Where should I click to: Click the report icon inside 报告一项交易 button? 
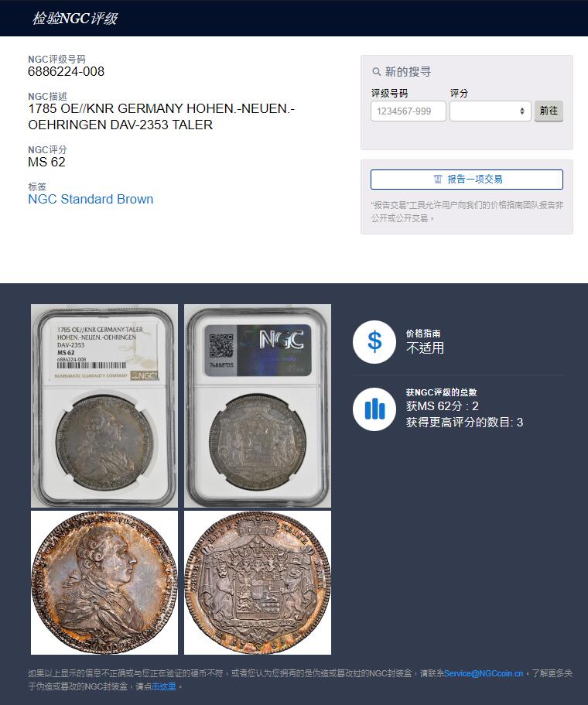click(x=437, y=180)
